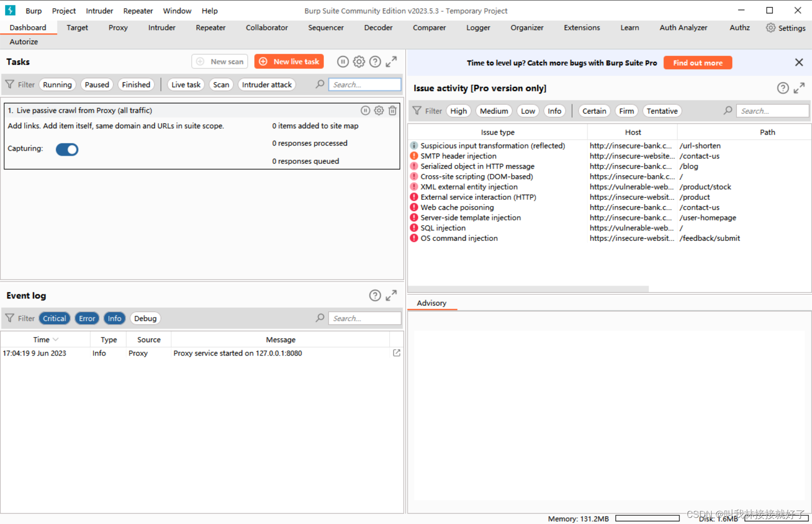
Task: Toggle the Paused tasks filter
Action: [97, 85]
